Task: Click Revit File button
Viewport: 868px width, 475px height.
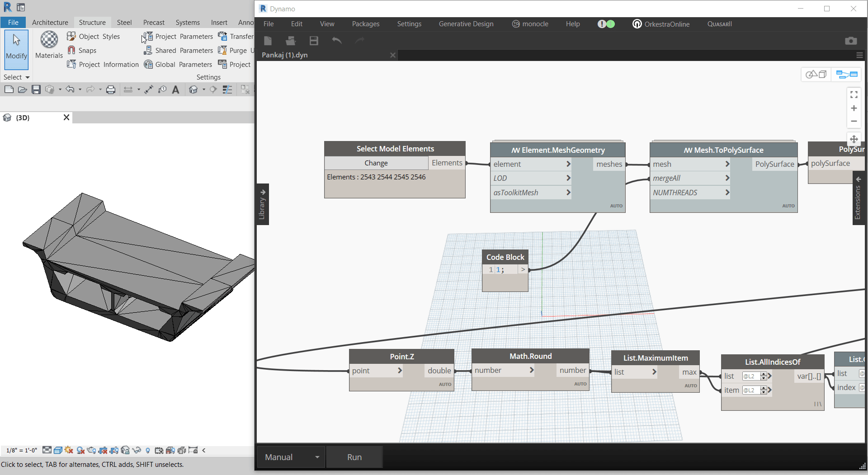Action: pos(13,22)
